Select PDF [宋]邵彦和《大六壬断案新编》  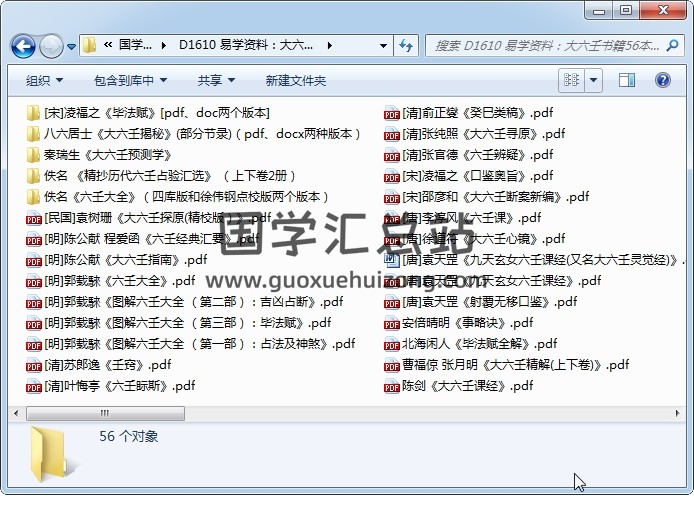486,197
